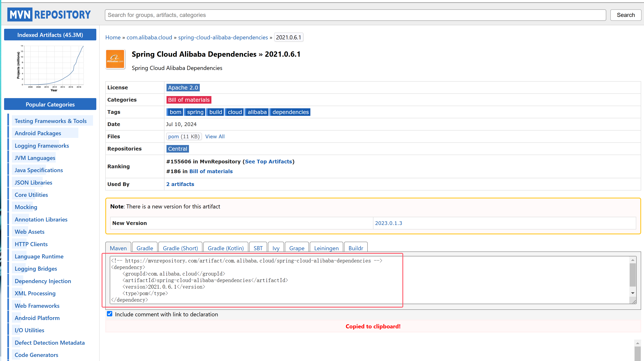Viewport: 644px width, 361px height.
Task: Open JSON Libraries category
Action: point(33,183)
